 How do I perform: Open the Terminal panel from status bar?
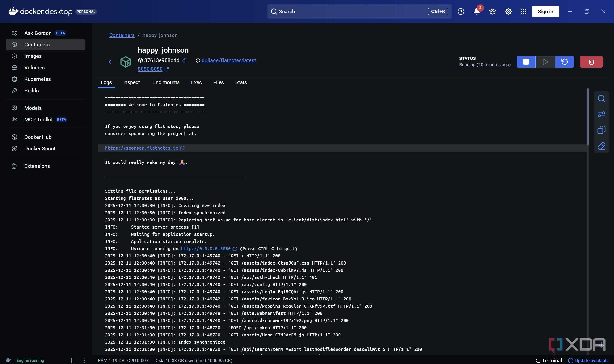click(x=548, y=360)
